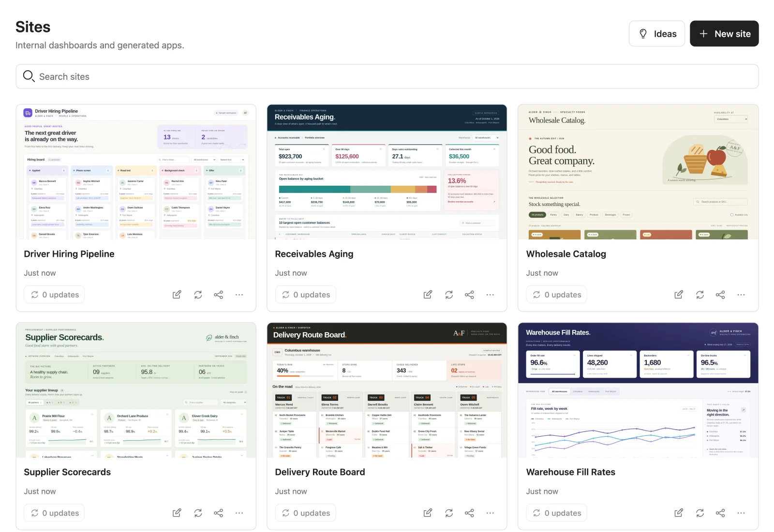Click the edit icon on Warehouse Fill Rates card
Screen dimensions: 774x532
(679, 513)
